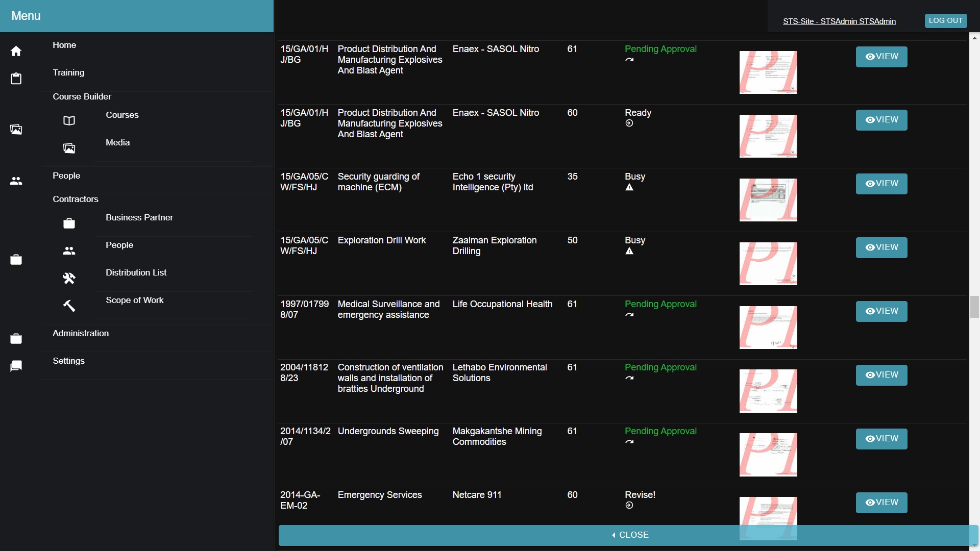Click the Training clipboard icon

click(16, 79)
